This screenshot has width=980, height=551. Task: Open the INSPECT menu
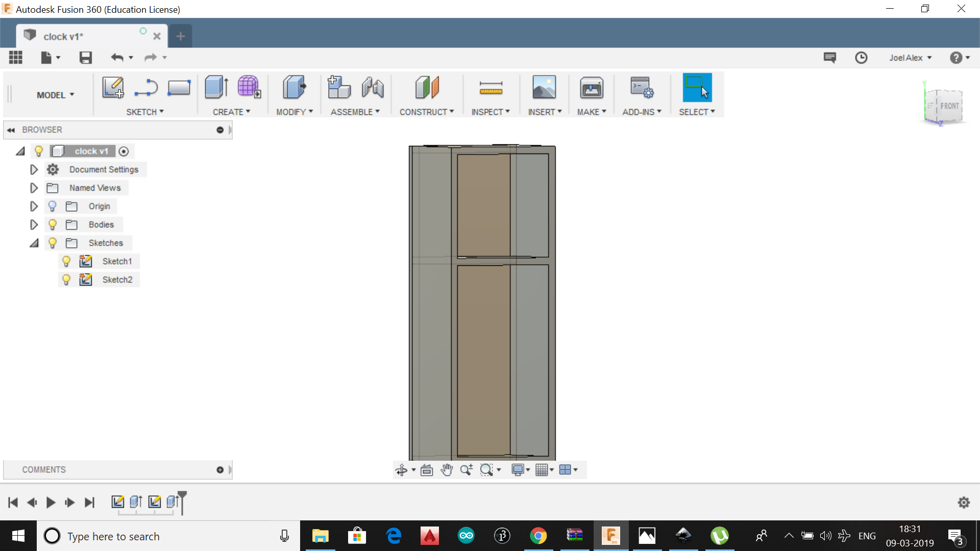coord(490,112)
